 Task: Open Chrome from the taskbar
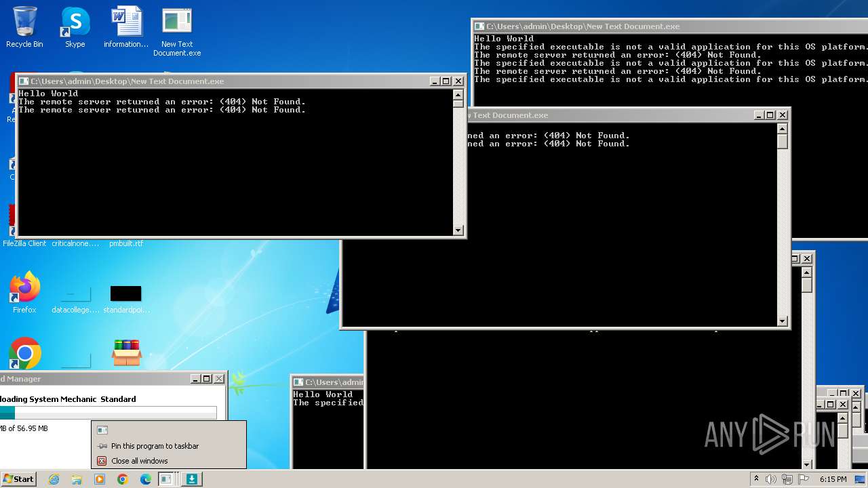[123, 479]
